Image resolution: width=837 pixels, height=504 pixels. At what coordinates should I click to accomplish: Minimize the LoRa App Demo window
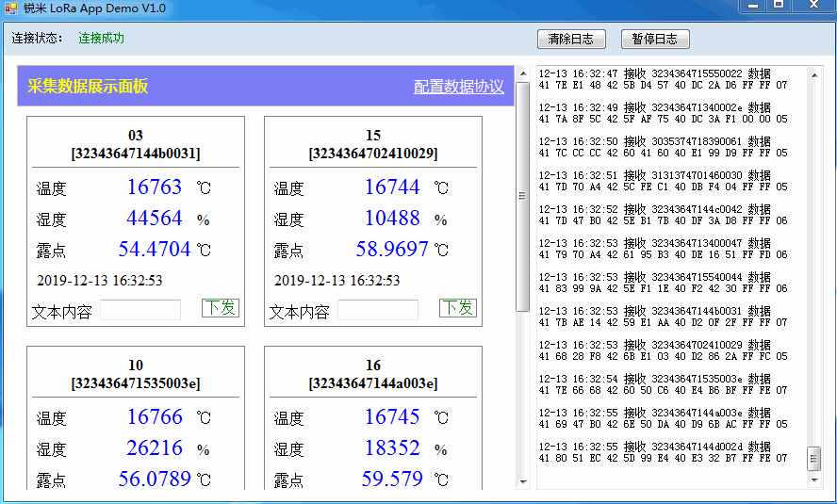[x=753, y=6]
